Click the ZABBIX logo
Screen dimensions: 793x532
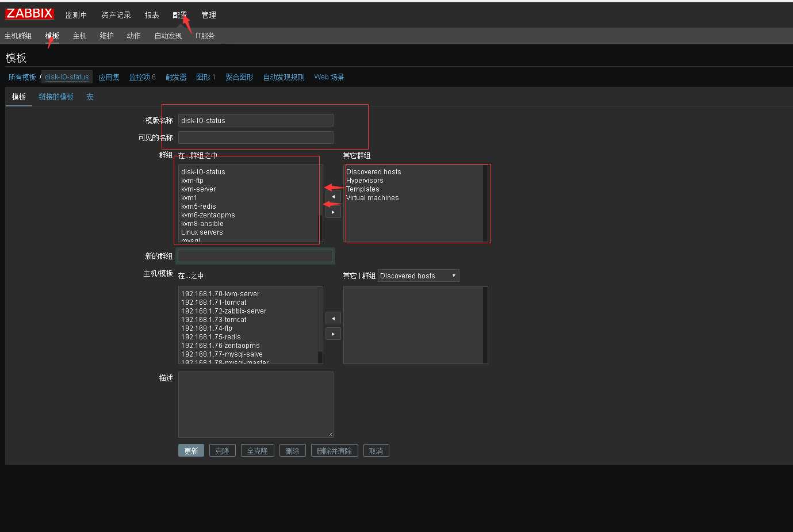pyautogui.click(x=29, y=14)
